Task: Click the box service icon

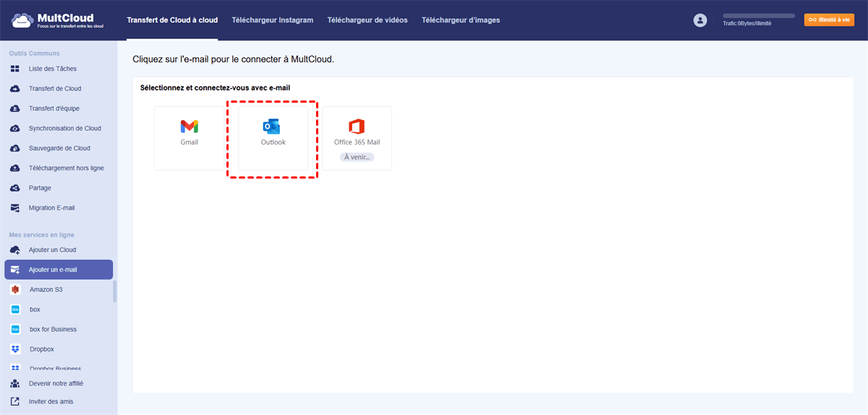Action: pyautogui.click(x=15, y=309)
